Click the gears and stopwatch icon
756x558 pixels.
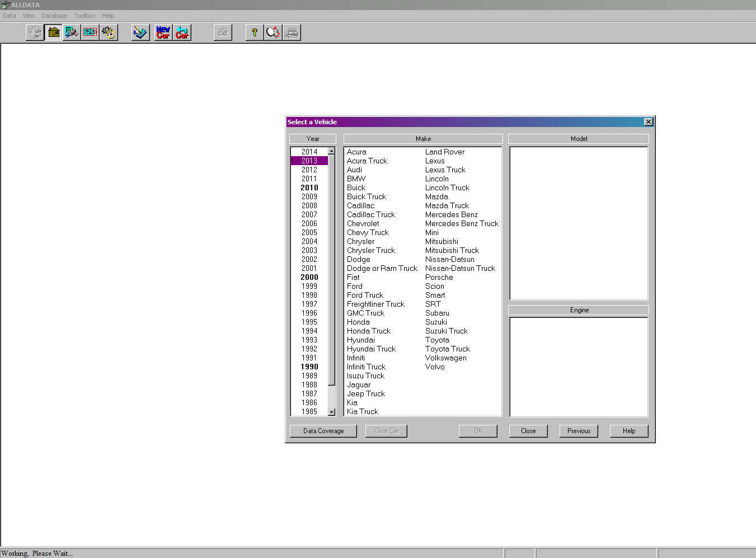[x=109, y=32]
